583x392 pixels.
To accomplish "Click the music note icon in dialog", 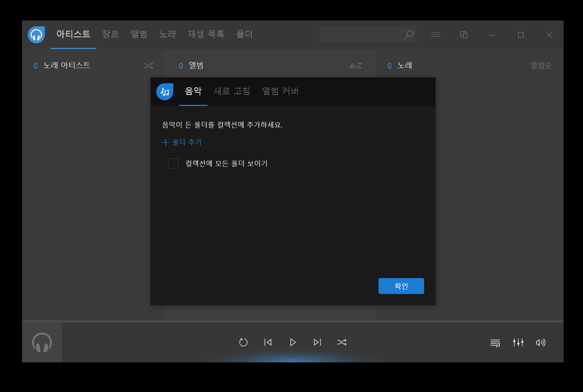I will coord(165,92).
